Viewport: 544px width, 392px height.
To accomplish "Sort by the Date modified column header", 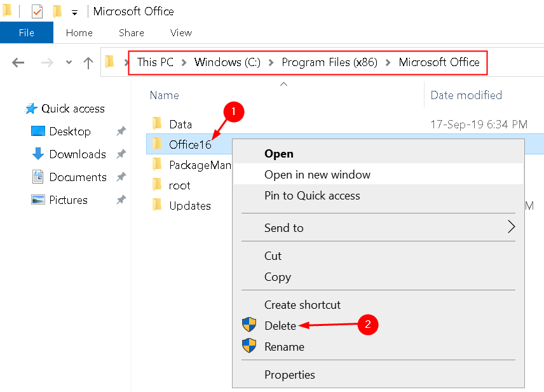I will [466, 95].
